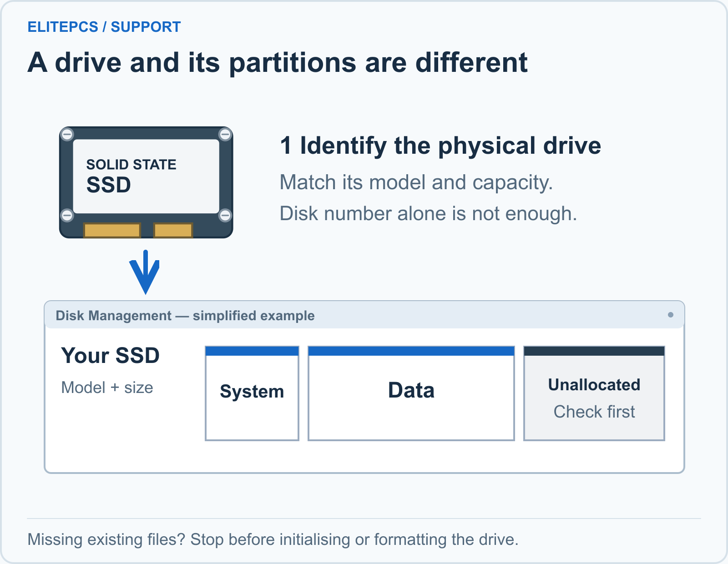This screenshot has height=564, width=728.
Task: Click the 'Model + size' text
Action: [x=107, y=388]
